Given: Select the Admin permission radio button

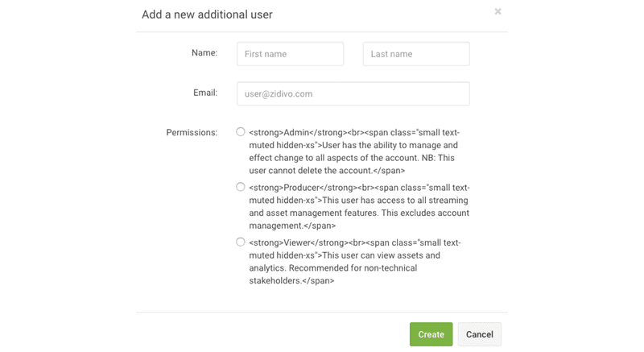Looking at the screenshot, I should point(241,132).
